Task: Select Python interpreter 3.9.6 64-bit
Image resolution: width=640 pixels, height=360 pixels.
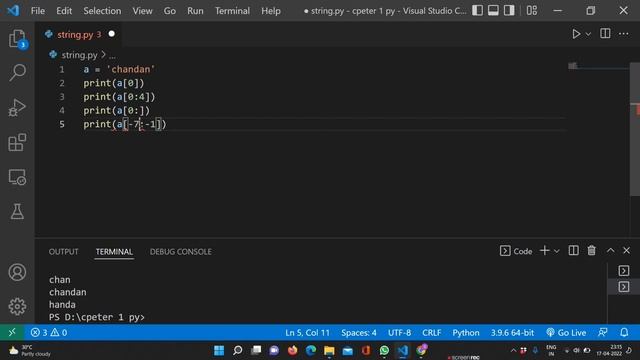Action: coord(512,333)
